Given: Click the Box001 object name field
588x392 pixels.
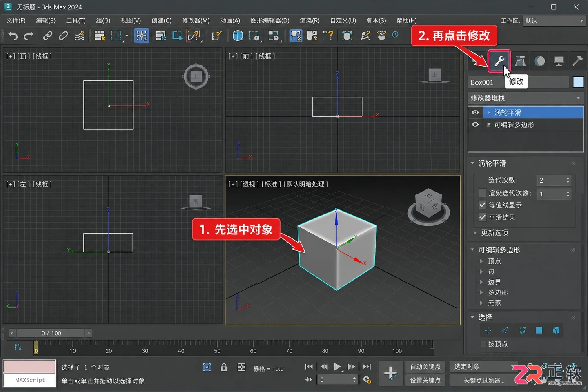Looking at the screenshot, I should (518, 82).
